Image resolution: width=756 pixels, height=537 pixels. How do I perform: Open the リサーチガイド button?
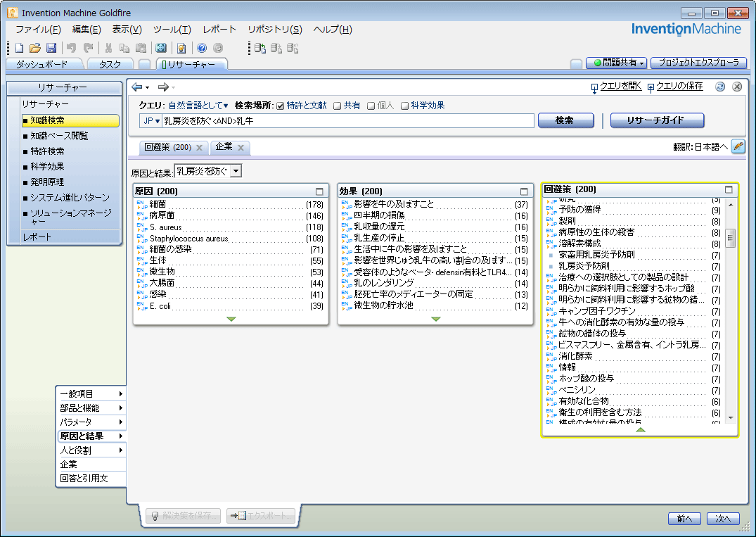tap(657, 120)
